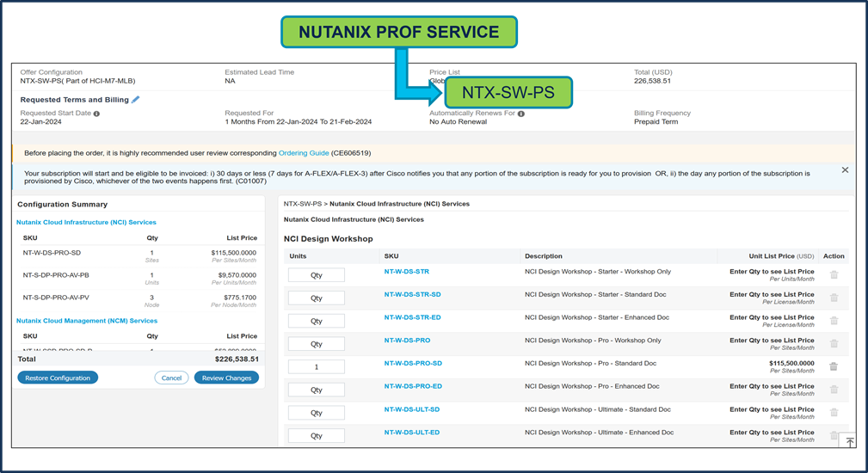The image size is (868, 473).
Task: Click 'NCI Design Workshop - Pro - Workshop Only' description
Action: (x=593, y=341)
